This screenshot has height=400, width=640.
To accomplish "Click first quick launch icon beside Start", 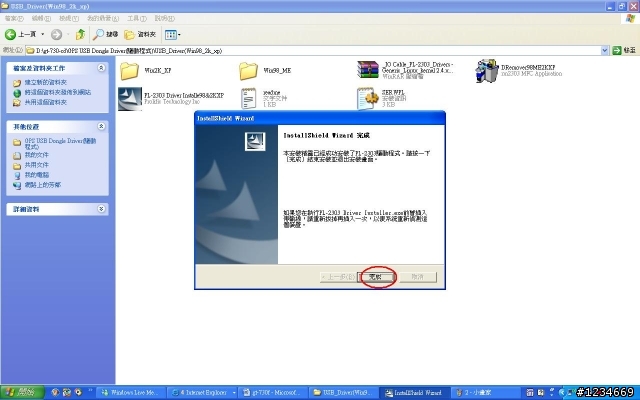I will [55, 393].
